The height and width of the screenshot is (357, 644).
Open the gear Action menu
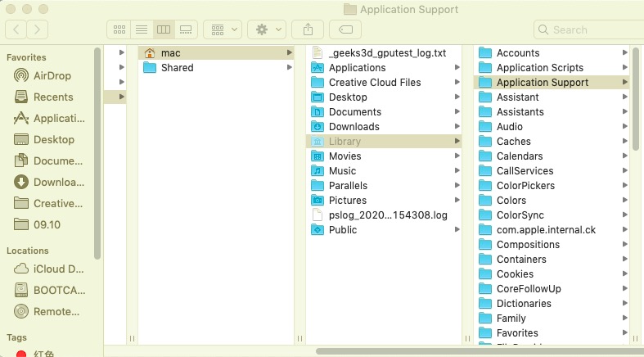point(267,29)
